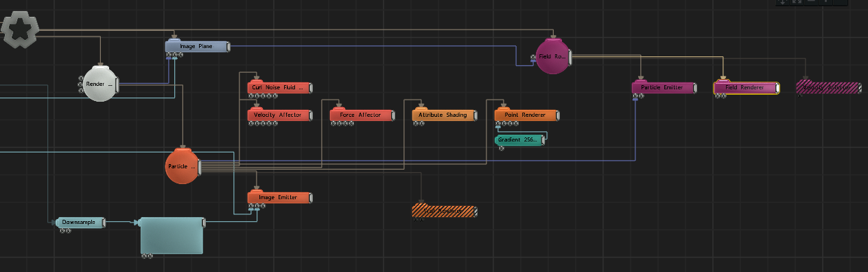The height and width of the screenshot is (272, 868).
Task: Select the orange Particle Root sphere node
Action: (x=183, y=166)
